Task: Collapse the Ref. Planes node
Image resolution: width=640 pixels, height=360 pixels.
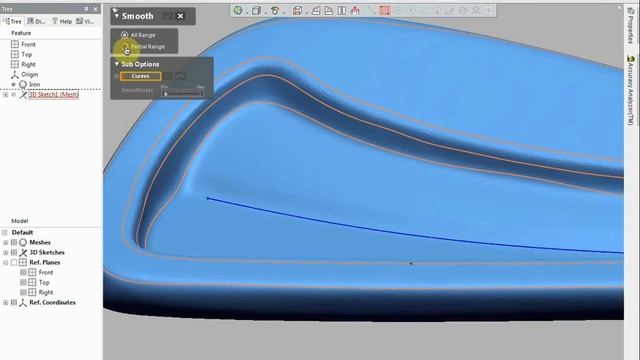Action: 6,262
